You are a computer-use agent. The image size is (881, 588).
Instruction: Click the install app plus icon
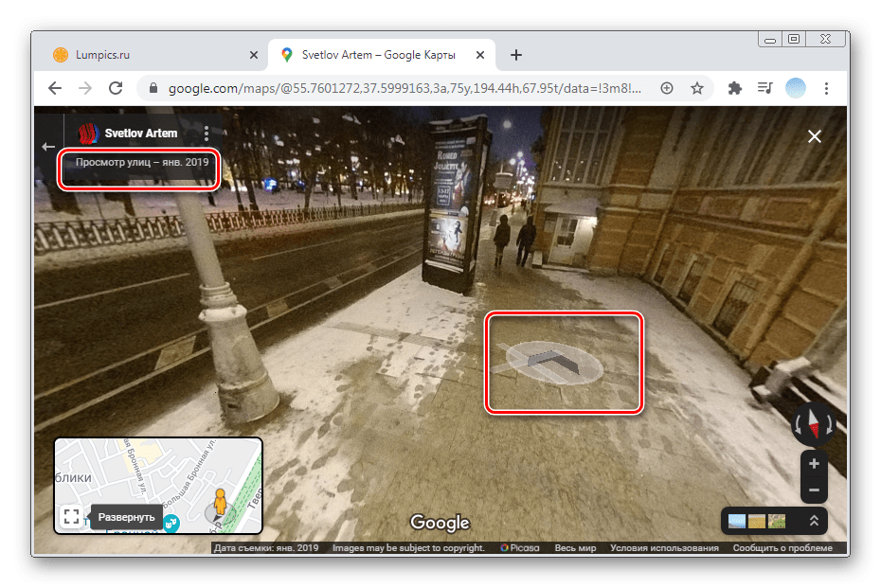(667, 88)
